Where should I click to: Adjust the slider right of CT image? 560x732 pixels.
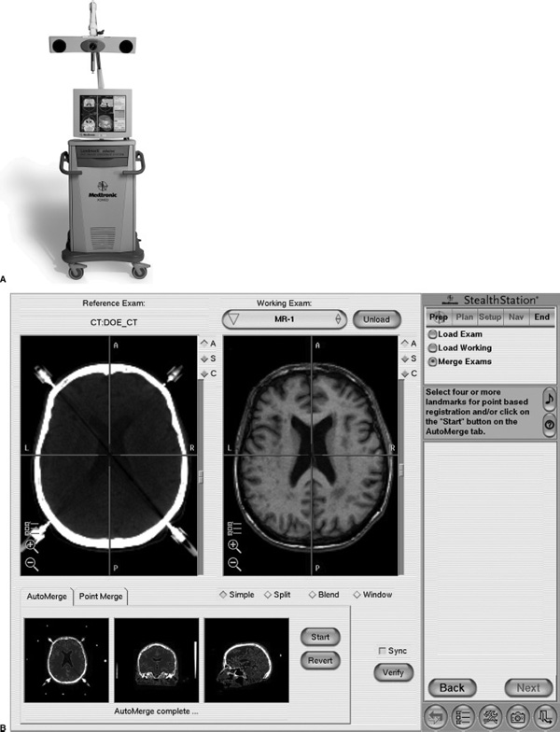pos(201,476)
